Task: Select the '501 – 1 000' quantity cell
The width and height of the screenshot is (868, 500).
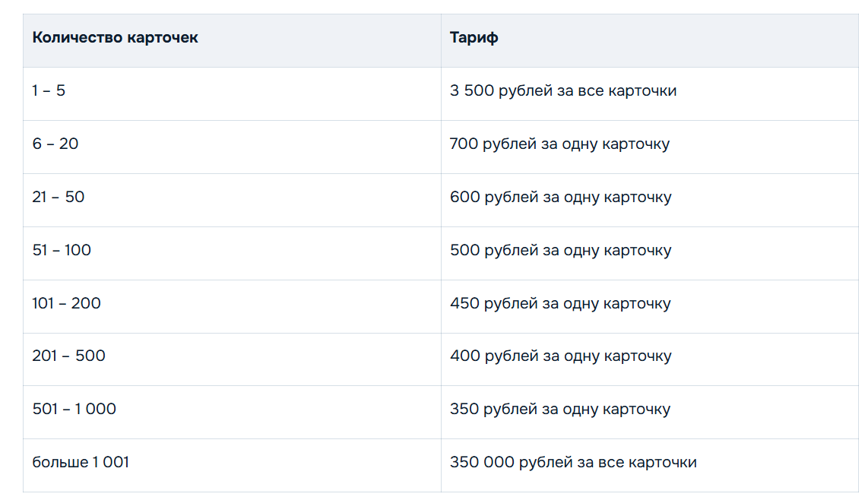Action: (74, 409)
